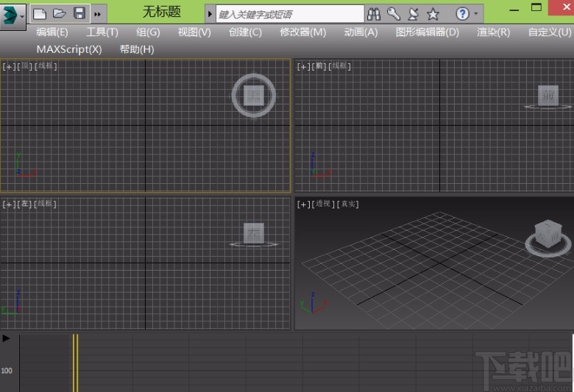574x392 pixels.
Task: Click in the keyword search field
Action: coord(290,14)
